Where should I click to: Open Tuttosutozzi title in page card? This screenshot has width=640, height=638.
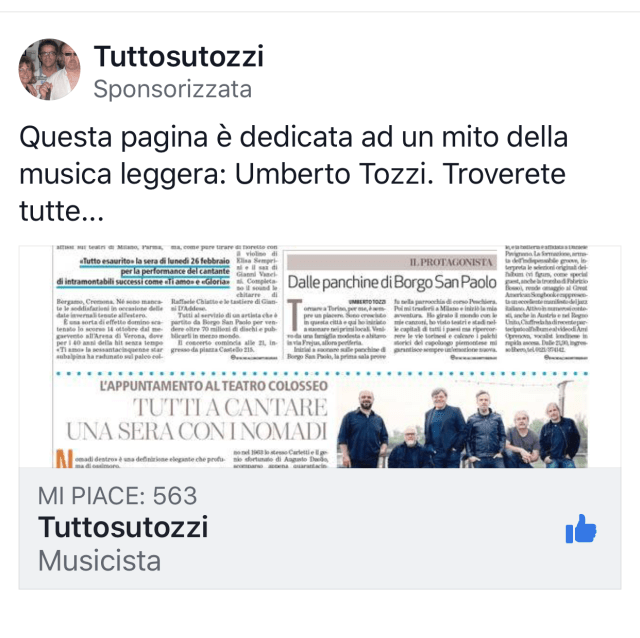[x=123, y=527]
